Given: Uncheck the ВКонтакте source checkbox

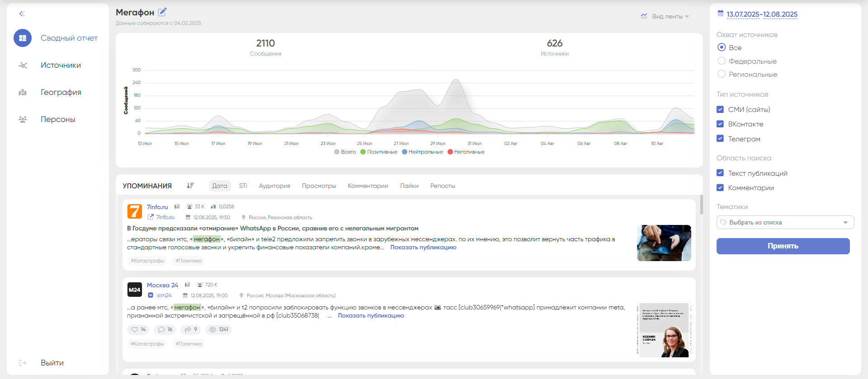Looking at the screenshot, I should (720, 124).
